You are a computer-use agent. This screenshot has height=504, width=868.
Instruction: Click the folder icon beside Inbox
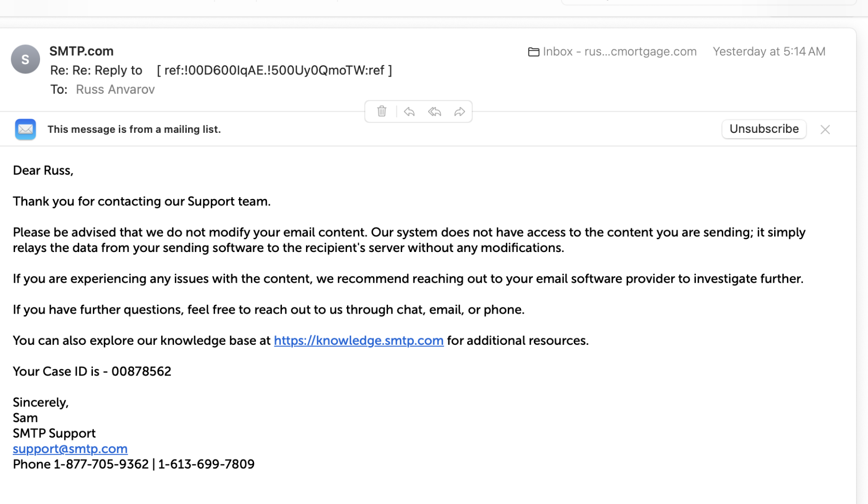click(x=533, y=52)
